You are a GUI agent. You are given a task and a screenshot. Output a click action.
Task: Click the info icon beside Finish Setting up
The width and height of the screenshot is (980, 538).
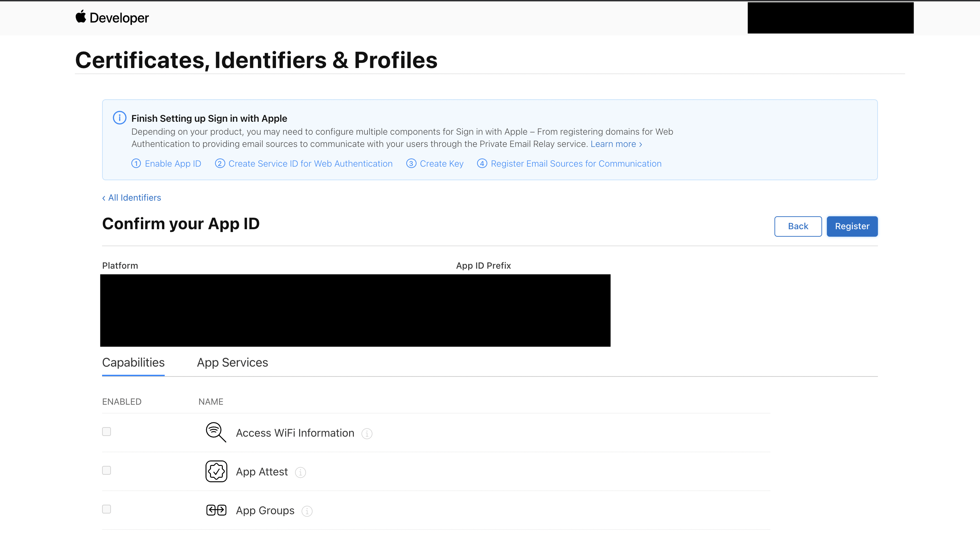[119, 118]
